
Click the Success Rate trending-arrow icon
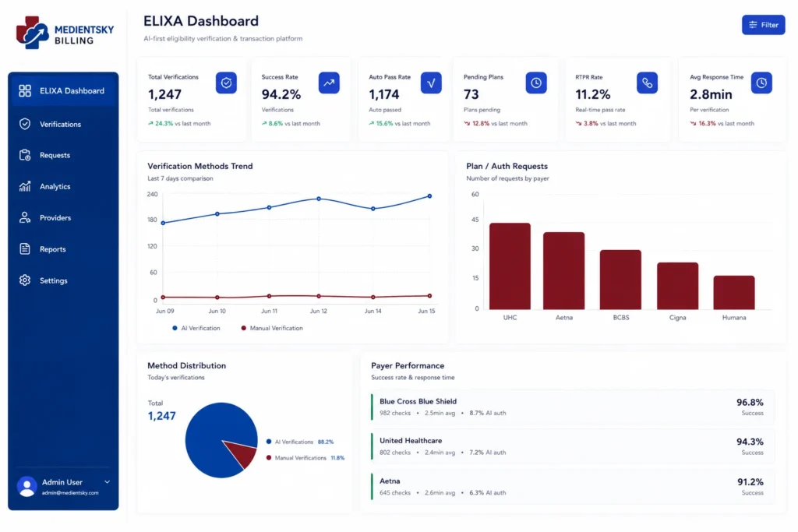click(330, 83)
